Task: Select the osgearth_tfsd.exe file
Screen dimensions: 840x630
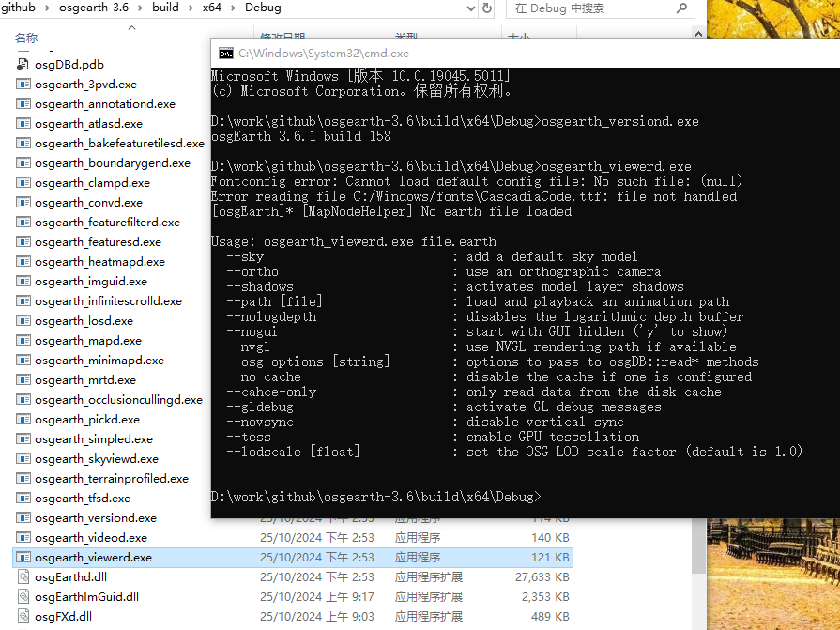Action: coord(83,499)
